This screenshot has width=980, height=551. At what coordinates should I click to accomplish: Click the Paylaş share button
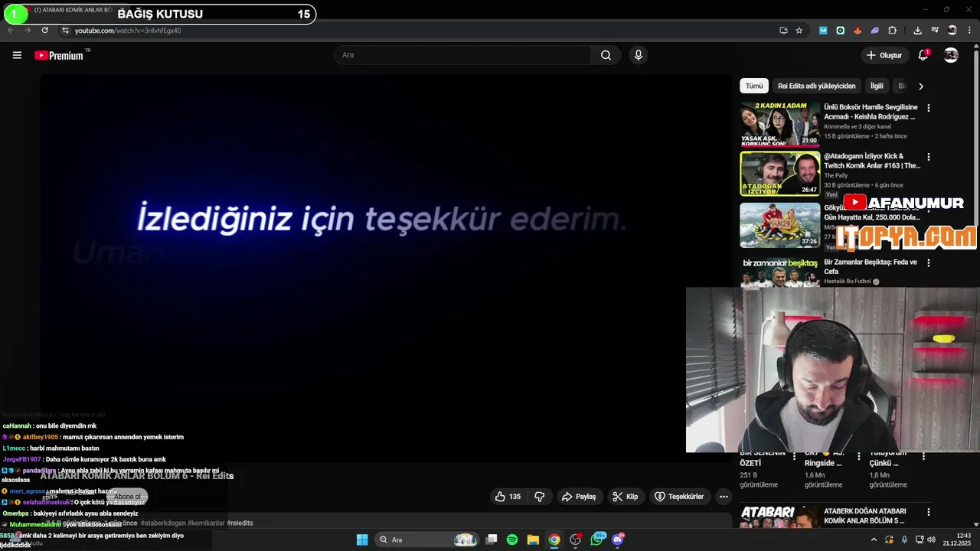pyautogui.click(x=579, y=497)
